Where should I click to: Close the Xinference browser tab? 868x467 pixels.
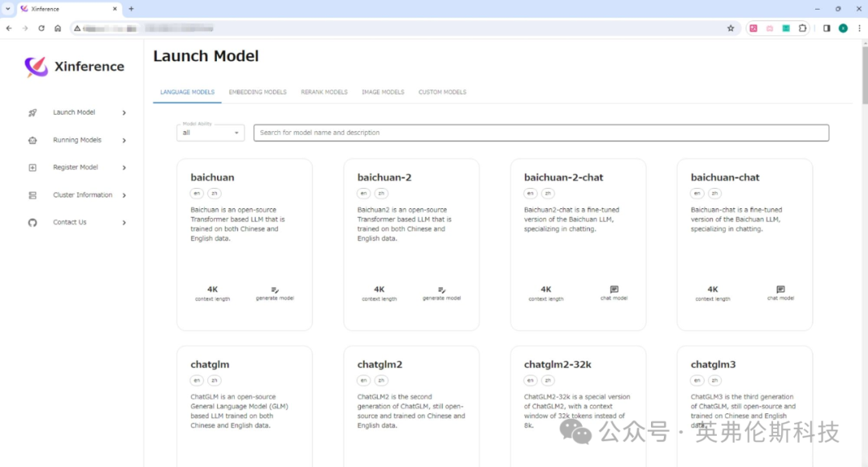click(x=115, y=9)
